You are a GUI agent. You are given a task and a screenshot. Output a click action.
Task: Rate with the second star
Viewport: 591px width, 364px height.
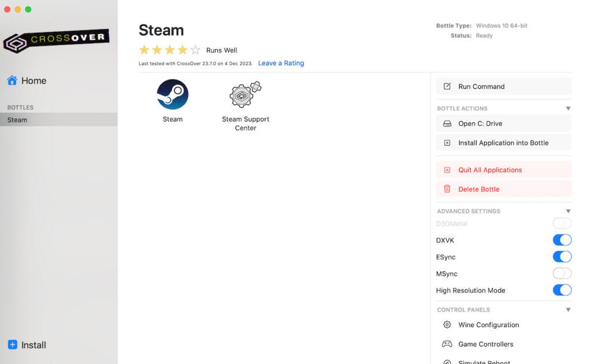pyautogui.click(x=157, y=50)
